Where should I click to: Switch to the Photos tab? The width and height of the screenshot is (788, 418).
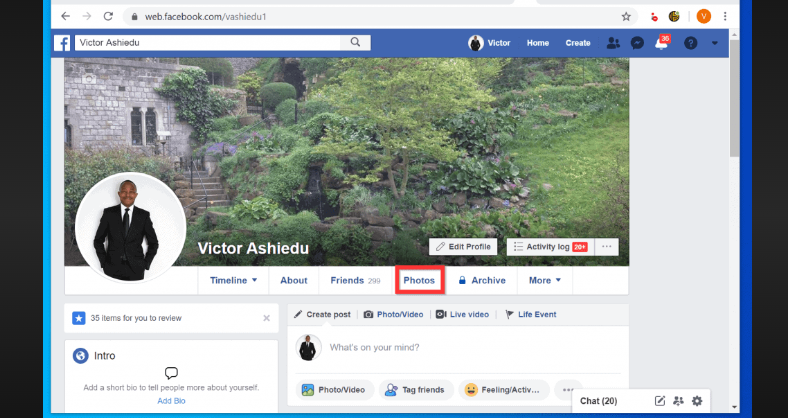pos(419,281)
